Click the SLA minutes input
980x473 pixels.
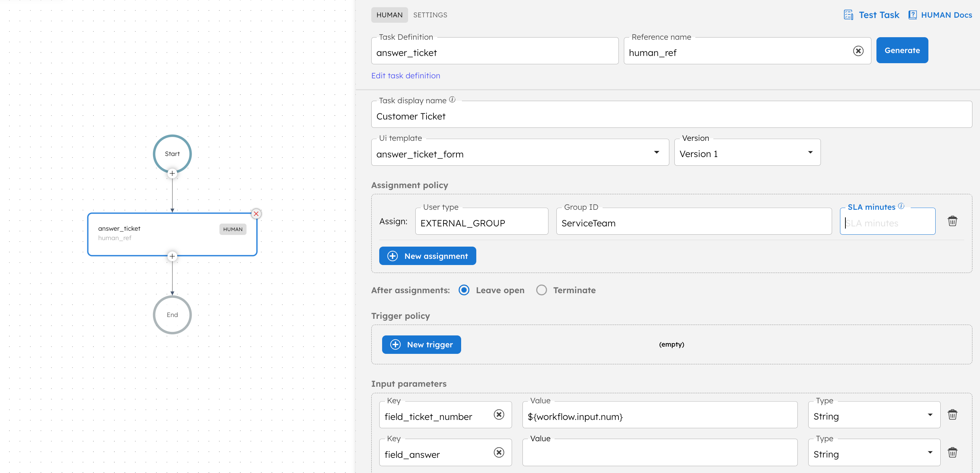[887, 221]
